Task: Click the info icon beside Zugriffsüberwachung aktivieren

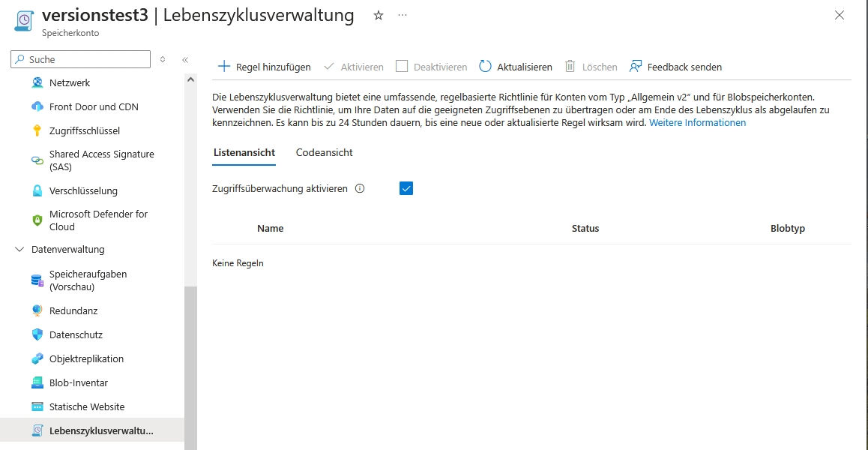Action: (x=360, y=189)
